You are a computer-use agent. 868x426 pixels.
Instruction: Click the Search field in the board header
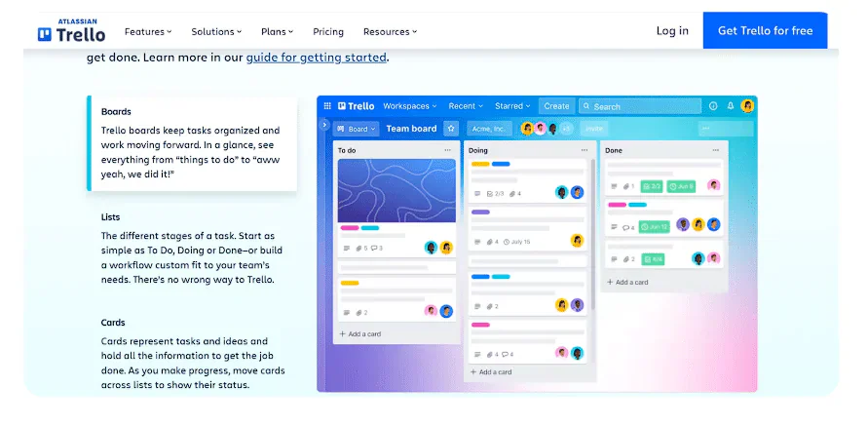640,106
